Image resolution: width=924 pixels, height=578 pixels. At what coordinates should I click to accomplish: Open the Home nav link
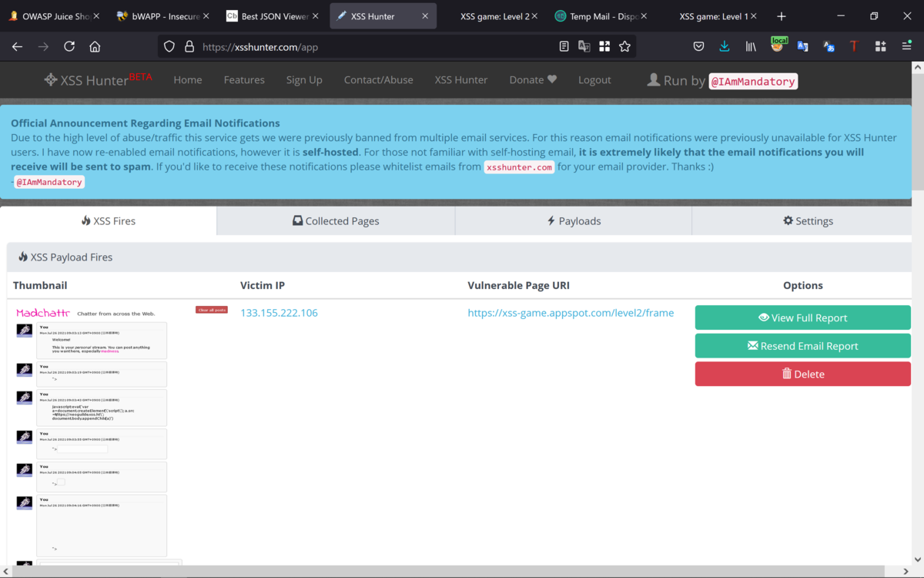click(x=188, y=80)
